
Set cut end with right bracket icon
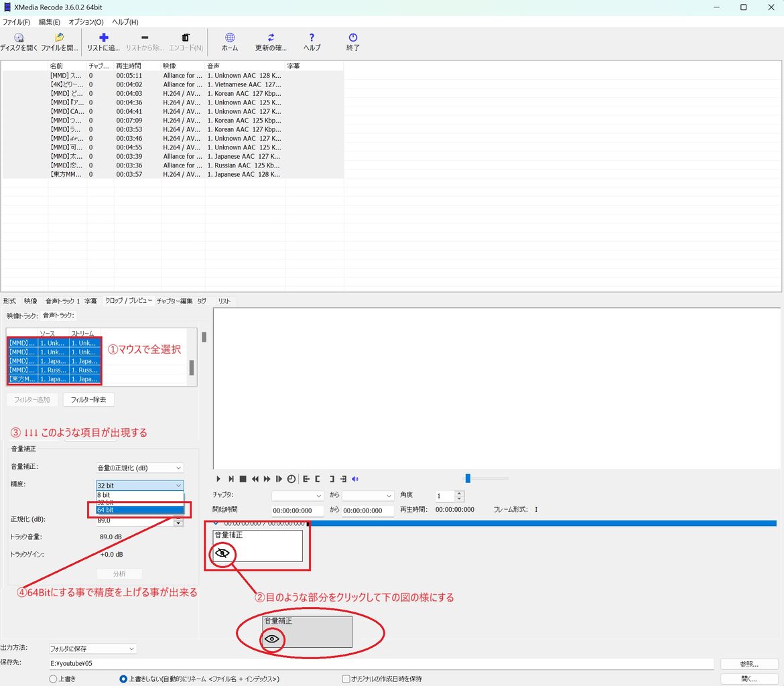pyautogui.click(x=332, y=479)
